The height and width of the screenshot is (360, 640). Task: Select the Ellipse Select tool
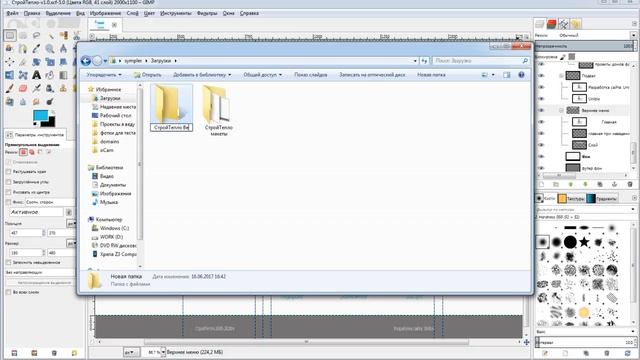[23, 36]
